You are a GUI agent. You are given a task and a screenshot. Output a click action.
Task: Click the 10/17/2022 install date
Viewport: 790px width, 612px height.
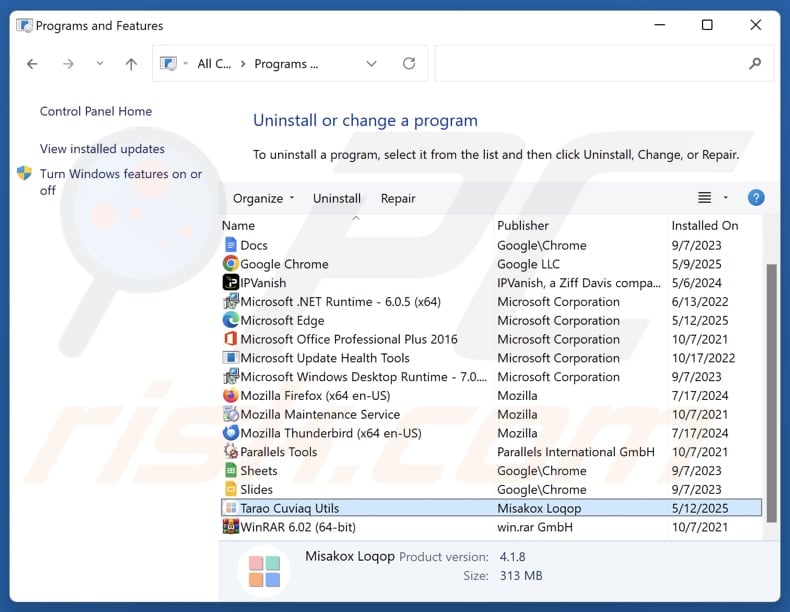pyautogui.click(x=703, y=358)
